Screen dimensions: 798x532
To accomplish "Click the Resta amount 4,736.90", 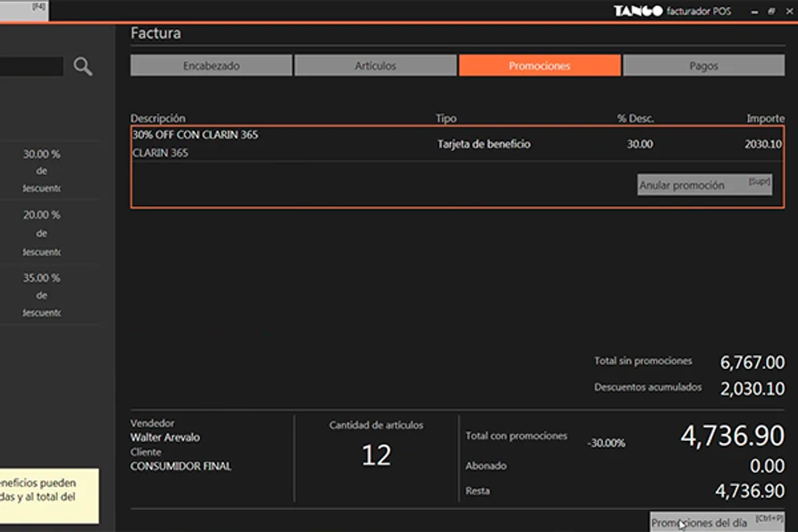I will [x=749, y=491].
